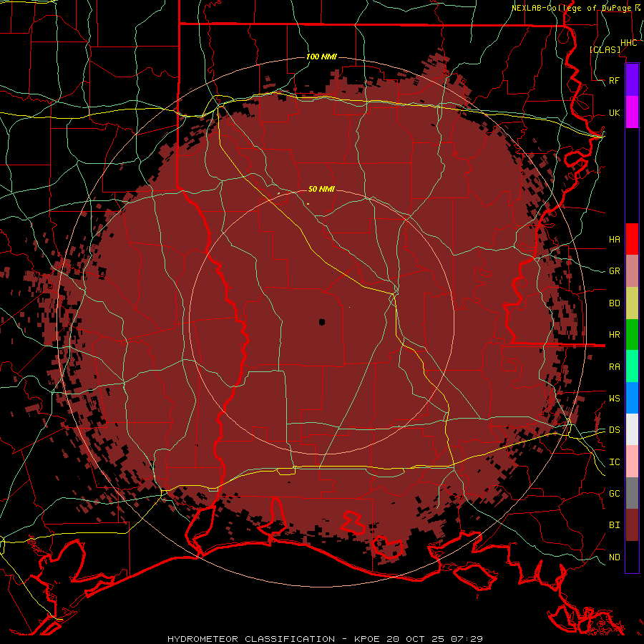Viewport: 644px width, 644px height.
Task: Click the HA legend label
Action: pos(615,239)
